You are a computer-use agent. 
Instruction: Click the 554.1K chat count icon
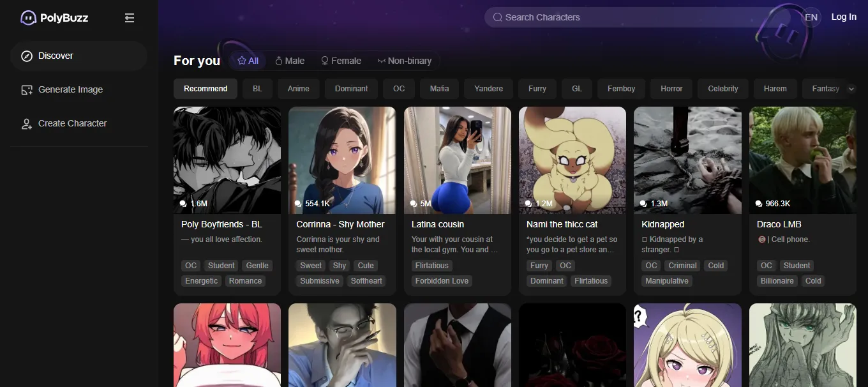[298, 204]
